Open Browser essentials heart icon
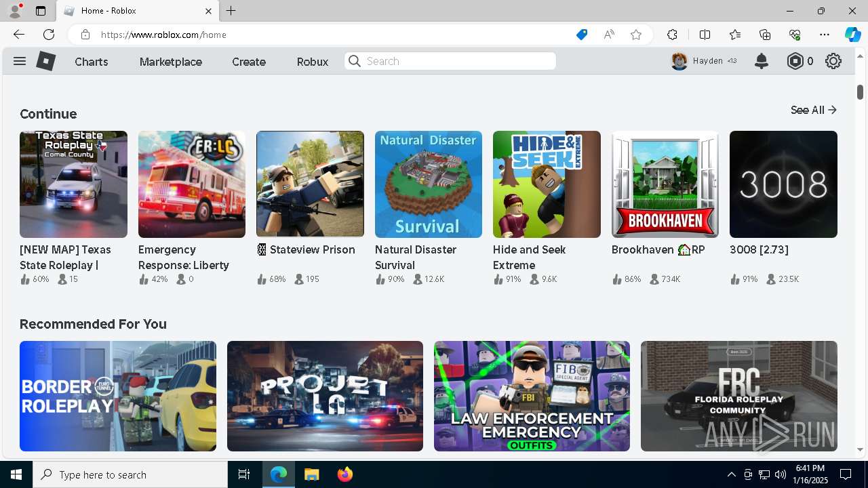868x488 pixels. 795,35
